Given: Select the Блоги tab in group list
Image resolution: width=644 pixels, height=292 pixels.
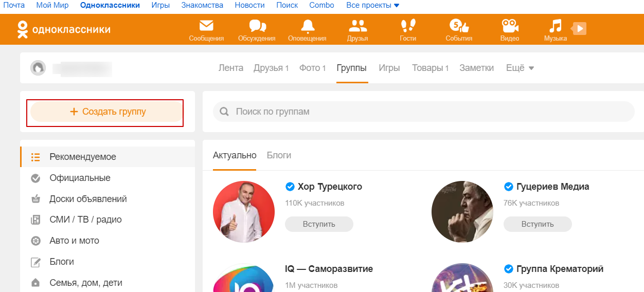Looking at the screenshot, I should point(279,155).
